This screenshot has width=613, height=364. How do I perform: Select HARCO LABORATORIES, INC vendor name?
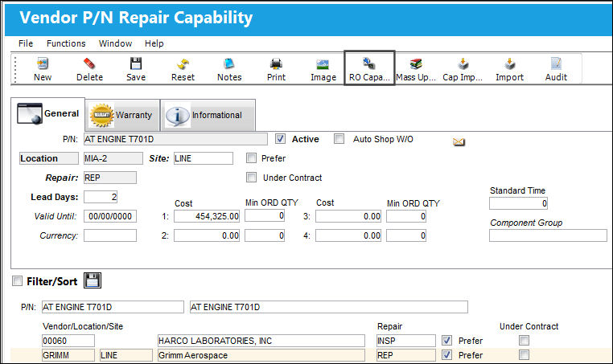point(261,341)
